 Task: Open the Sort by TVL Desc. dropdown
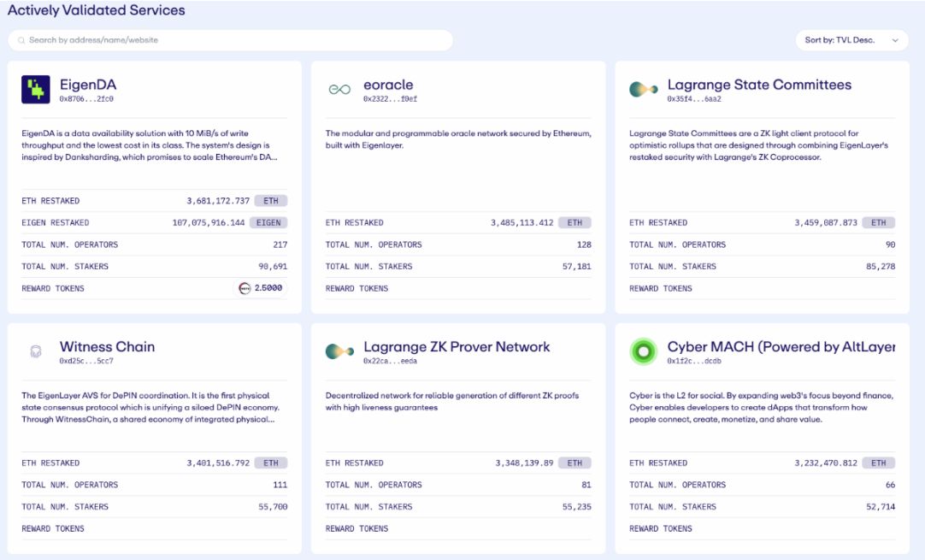click(x=851, y=40)
